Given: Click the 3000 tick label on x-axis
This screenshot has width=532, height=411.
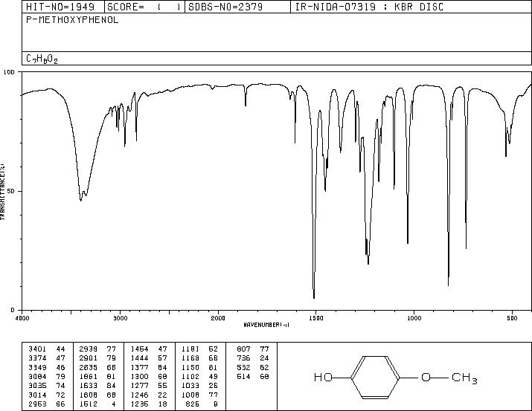Looking at the screenshot, I should 121,318.
